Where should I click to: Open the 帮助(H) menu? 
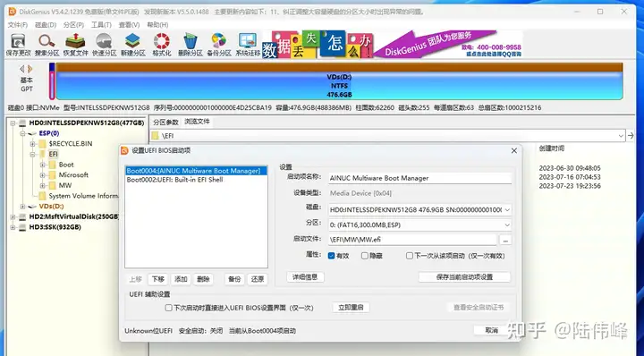click(x=157, y=25)
